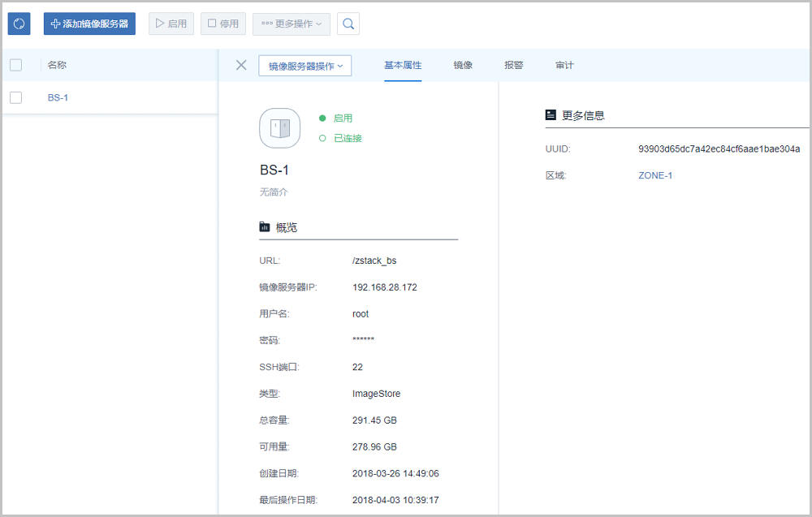Click the 镜像服务器IP label
This screenshot has width=812, height=517.
(288, 287)
